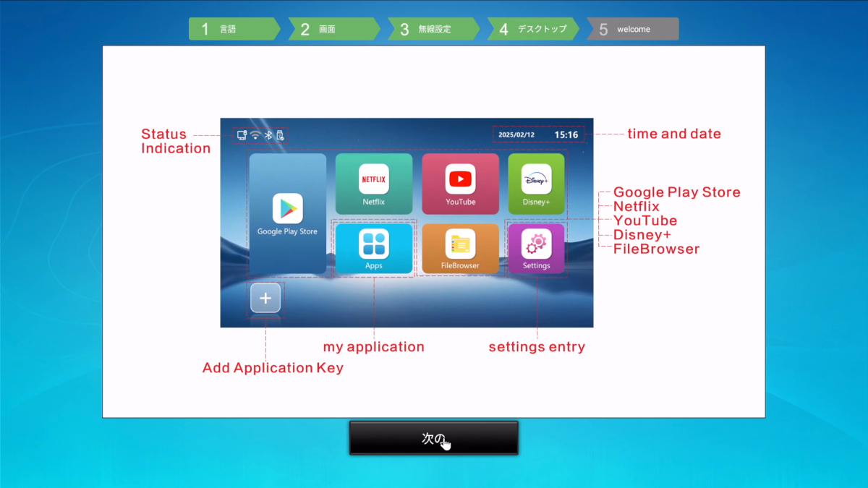This screenshot has height=488, width=868.
Task: Click the "my application" label
Action: click(x=374, y=347)
